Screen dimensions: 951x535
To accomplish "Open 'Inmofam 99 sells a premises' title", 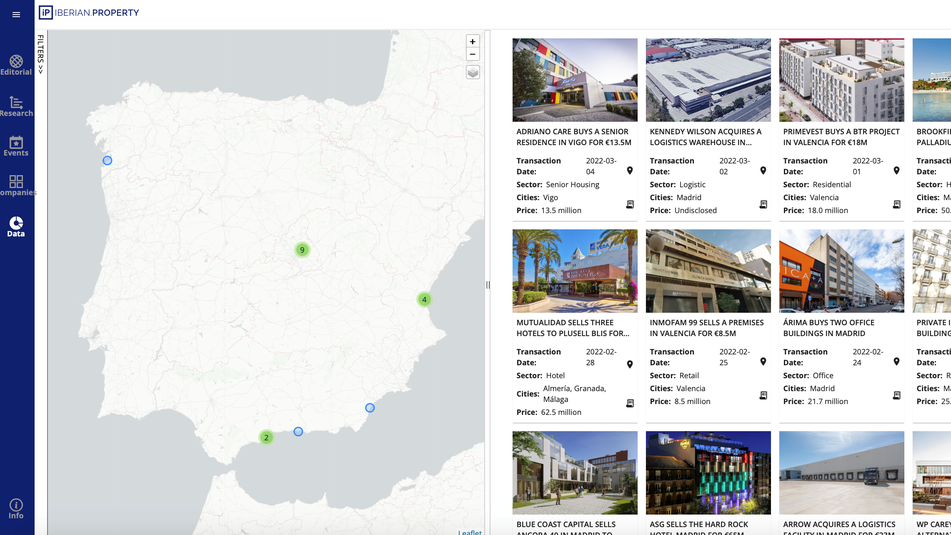I will [x=707, y=328].
